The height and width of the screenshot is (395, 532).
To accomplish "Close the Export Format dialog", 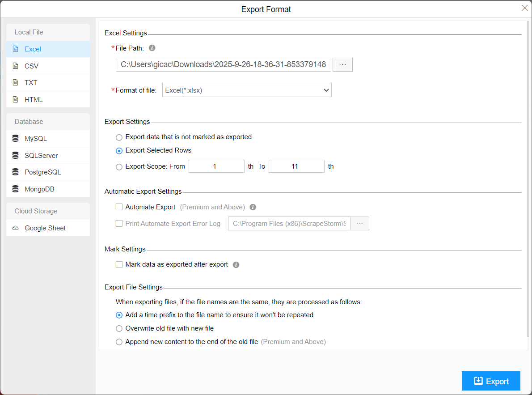I will [524, 8].
